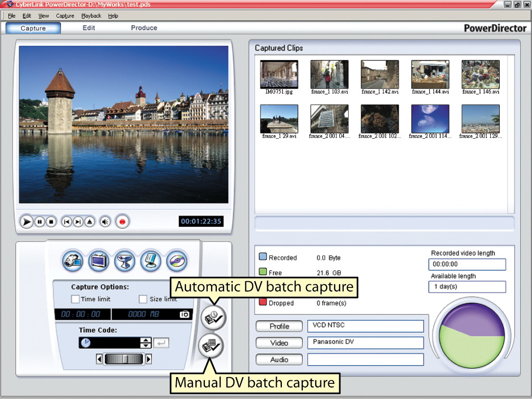This screenshot has height=399, width=532.
Task: Click the Video button
Action: tap(279, 343)
